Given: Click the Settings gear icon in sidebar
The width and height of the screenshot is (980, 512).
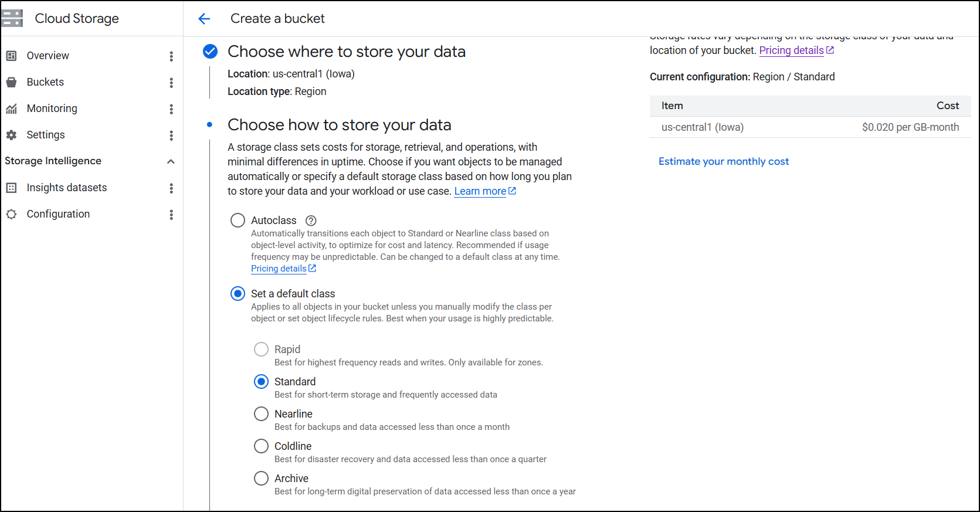Looking at the screenshot, I should (11, 135).
